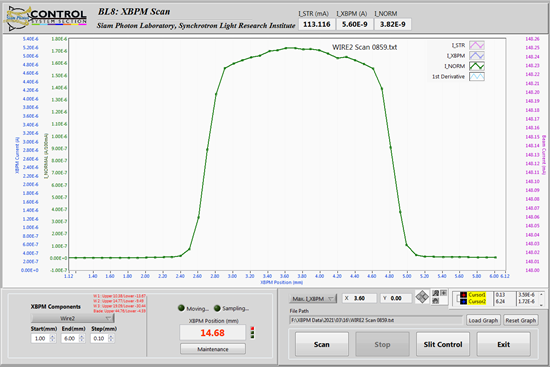Click the Start(mm) input field

[x=40, y=339]
